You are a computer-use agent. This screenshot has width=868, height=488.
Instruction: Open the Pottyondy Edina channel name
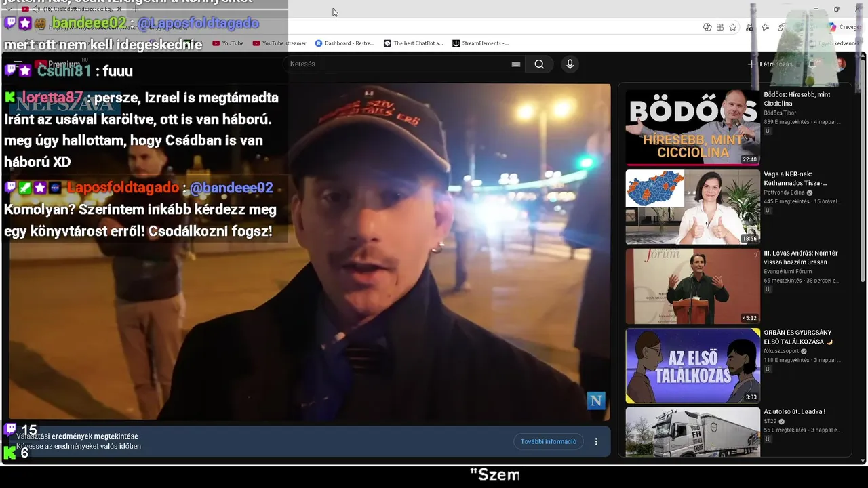pos(784,192)
